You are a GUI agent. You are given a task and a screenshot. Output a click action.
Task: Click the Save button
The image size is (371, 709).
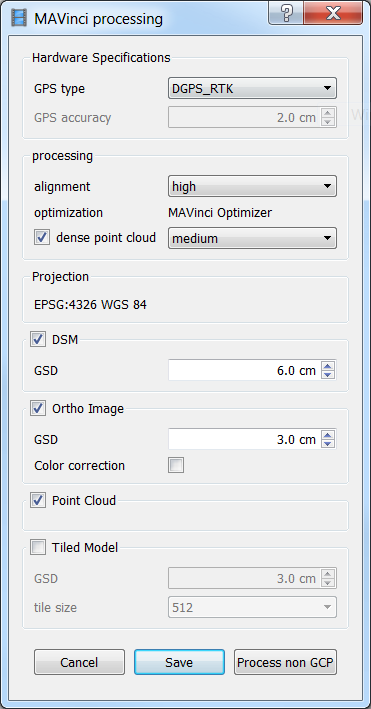click(179, 662)
